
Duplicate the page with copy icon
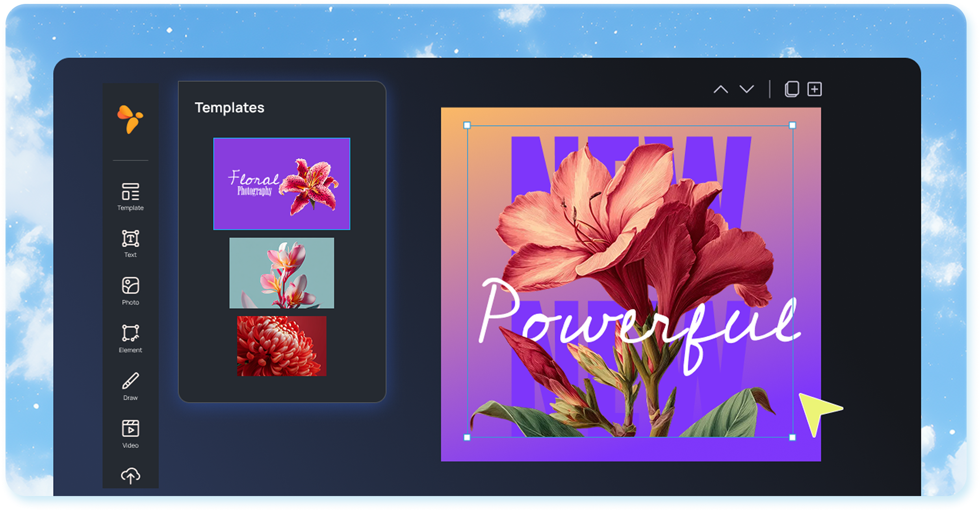[x=792, y=89]
